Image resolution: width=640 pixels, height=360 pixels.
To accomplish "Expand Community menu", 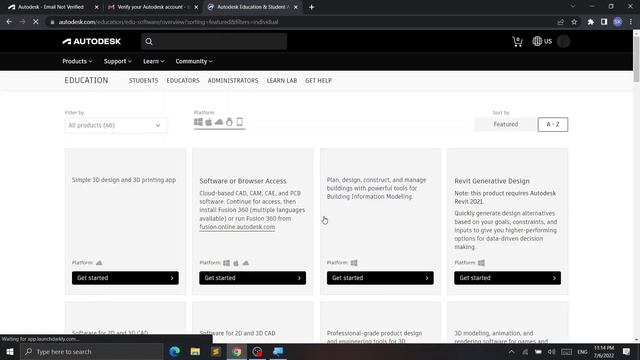I will pyautogui.click(x=194, y=61).
